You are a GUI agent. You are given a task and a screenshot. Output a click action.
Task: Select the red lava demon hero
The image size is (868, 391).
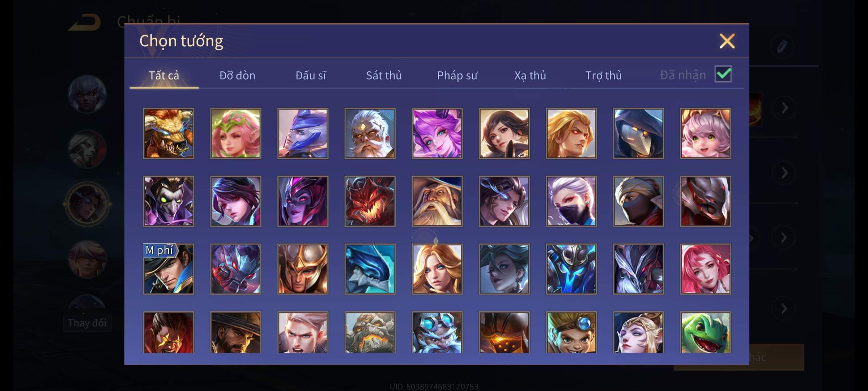(370, 201)
